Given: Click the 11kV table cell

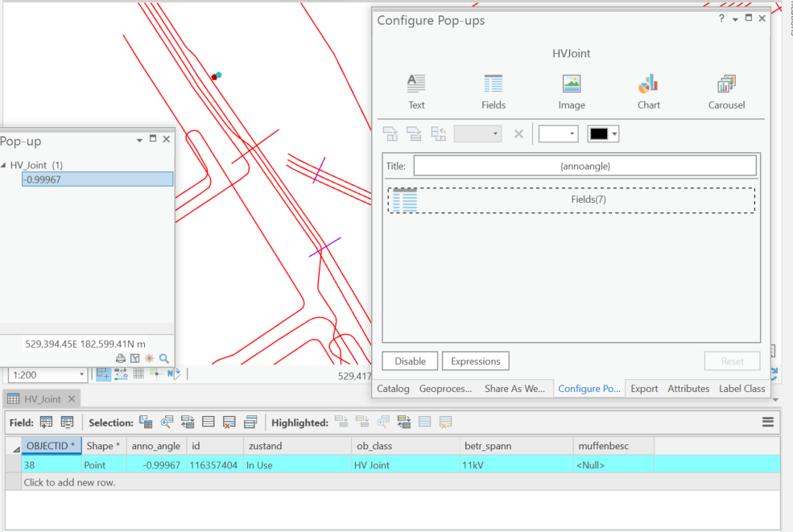Looking at the screenshot, I should coord(516,465).
